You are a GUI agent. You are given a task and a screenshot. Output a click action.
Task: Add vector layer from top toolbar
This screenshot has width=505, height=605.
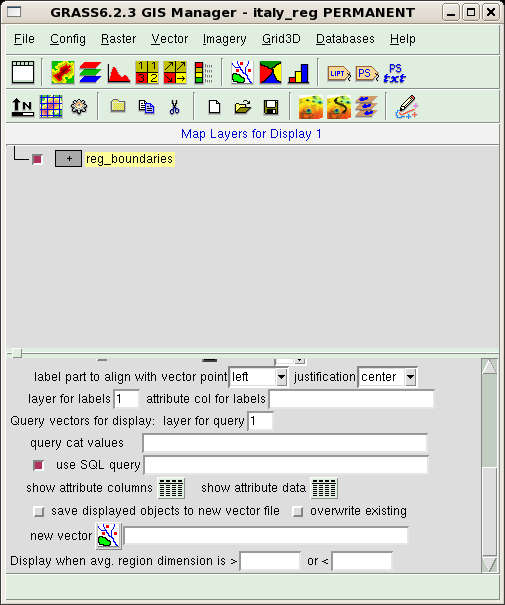tap(242, 72)
